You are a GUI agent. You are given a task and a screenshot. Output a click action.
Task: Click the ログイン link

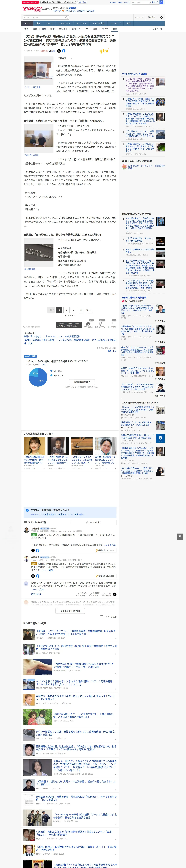tap(57, 11)
